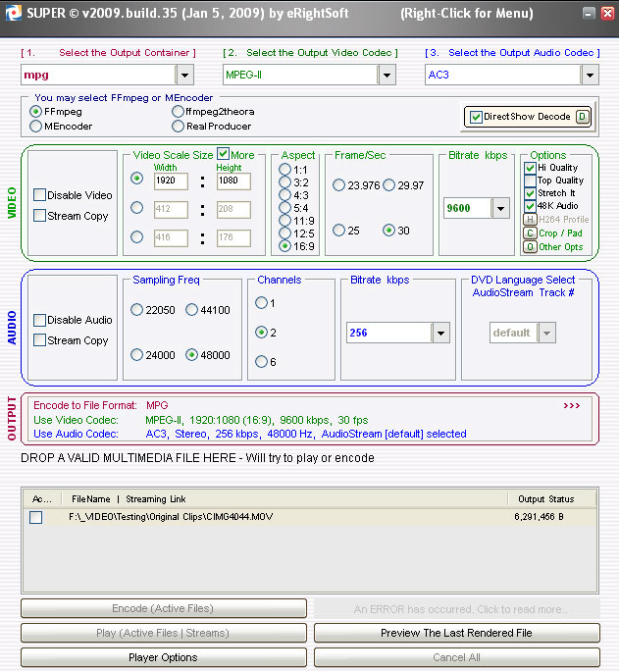Uncheck the More video scale checkbox

[x=223, y=153]
